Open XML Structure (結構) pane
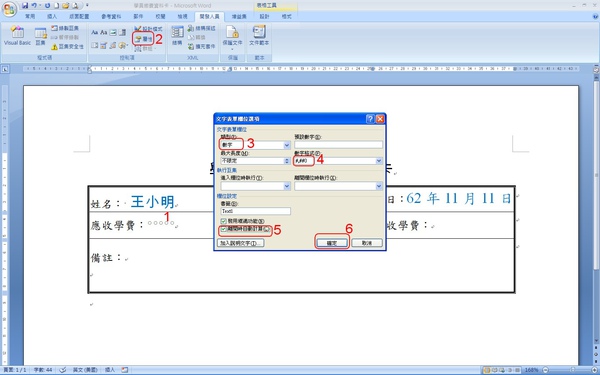The height and width of the screenshot is (375, 600). pyautogui.click(x=177, y=36)
